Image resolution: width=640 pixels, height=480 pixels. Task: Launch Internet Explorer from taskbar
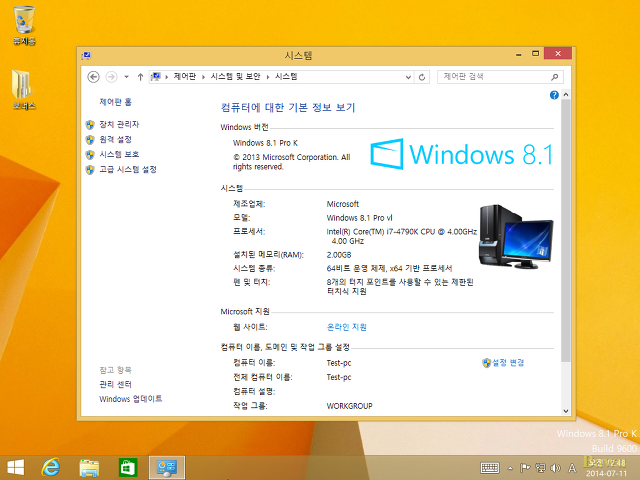tap(51, 467)
